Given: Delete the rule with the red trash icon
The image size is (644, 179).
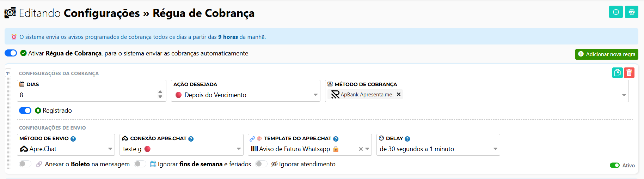Looking at the screenshot, I should point(629,73).
